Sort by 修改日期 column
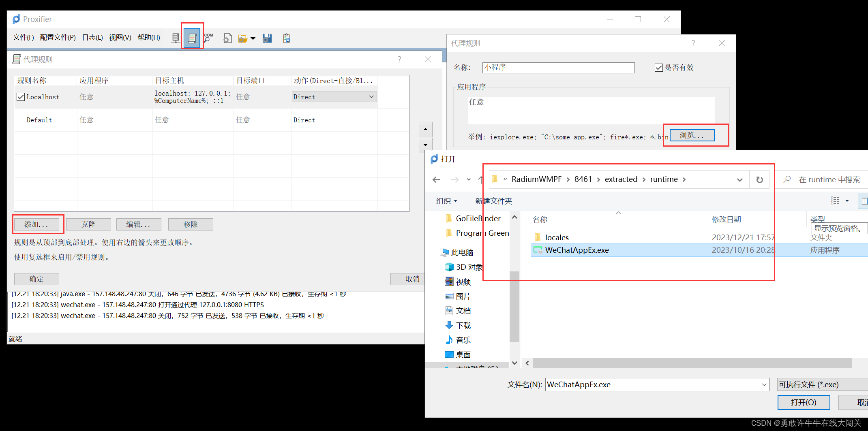This screenshot has width=868, height=431. (726, 219)
